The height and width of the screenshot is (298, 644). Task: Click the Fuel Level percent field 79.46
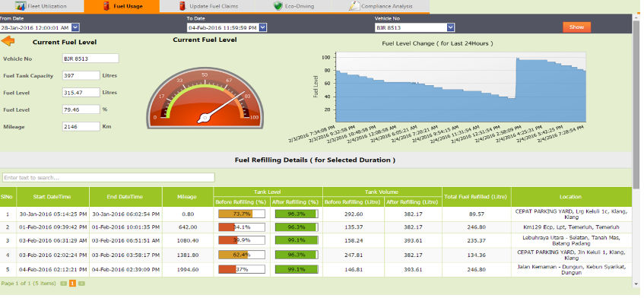coord(81,109)
